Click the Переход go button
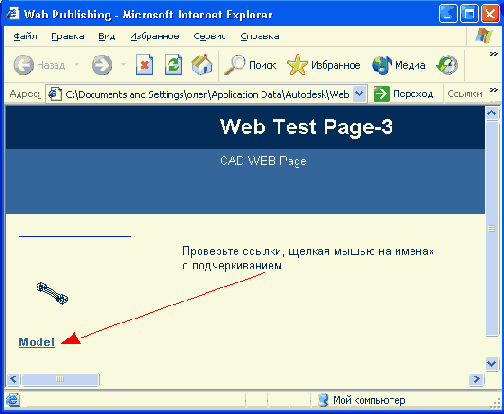Viewport: 504px width, 414px height. click(403, 94)
